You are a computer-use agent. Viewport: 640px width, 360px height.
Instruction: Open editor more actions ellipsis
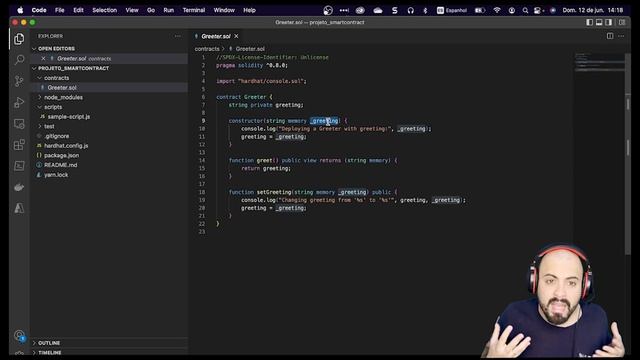[621, 36]
